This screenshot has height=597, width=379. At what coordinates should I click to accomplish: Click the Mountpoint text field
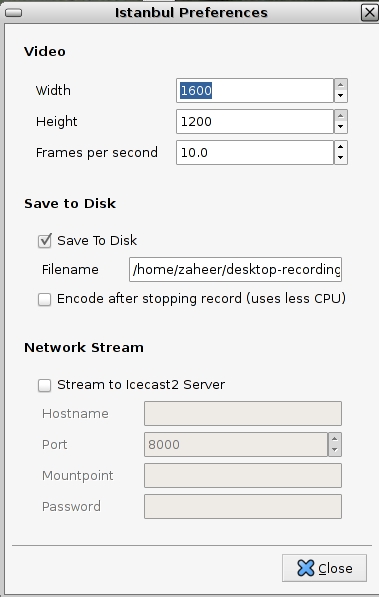click(243, 476)
